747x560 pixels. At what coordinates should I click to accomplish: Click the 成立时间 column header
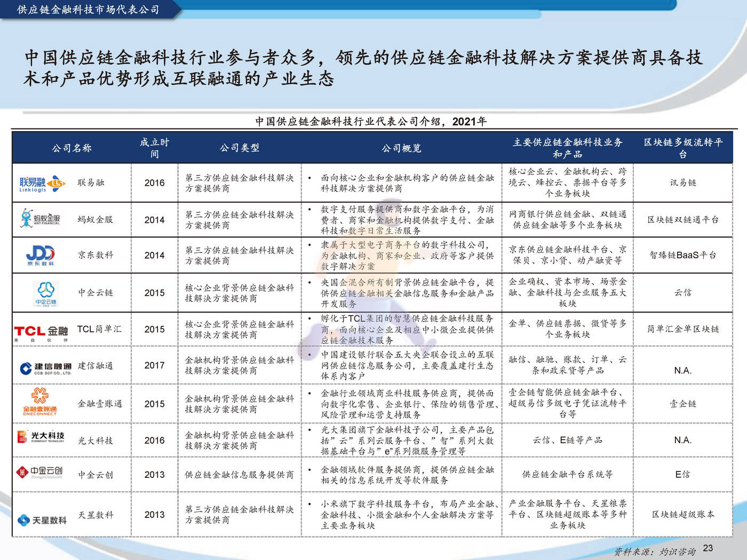(155, 148)
